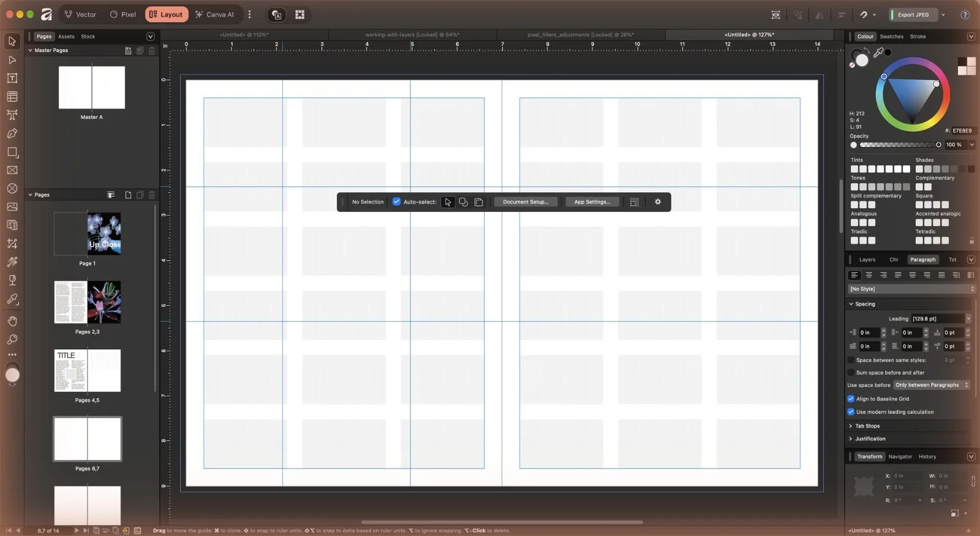
Task: Switch to the Assets tab
Action: tap(66, 36)
